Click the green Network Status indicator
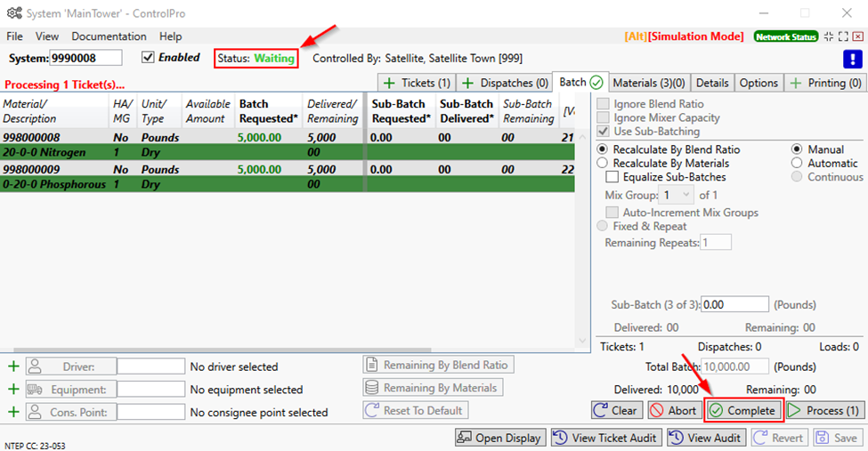The height and width of the screenshot is (451, 868). pos(785,36)
